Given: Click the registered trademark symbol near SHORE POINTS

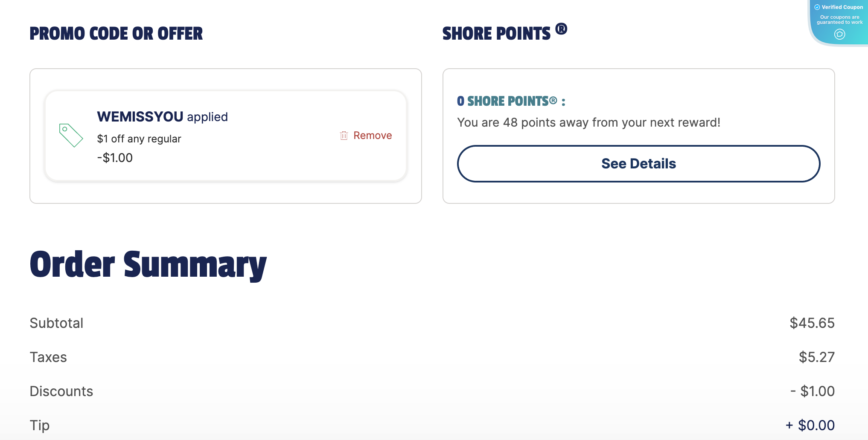Looking at the screenshot, I should (563, 29).
